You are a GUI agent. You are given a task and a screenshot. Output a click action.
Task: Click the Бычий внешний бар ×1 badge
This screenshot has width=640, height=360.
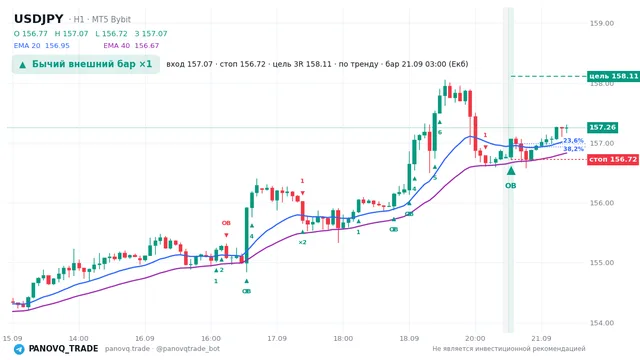point(86,64)
